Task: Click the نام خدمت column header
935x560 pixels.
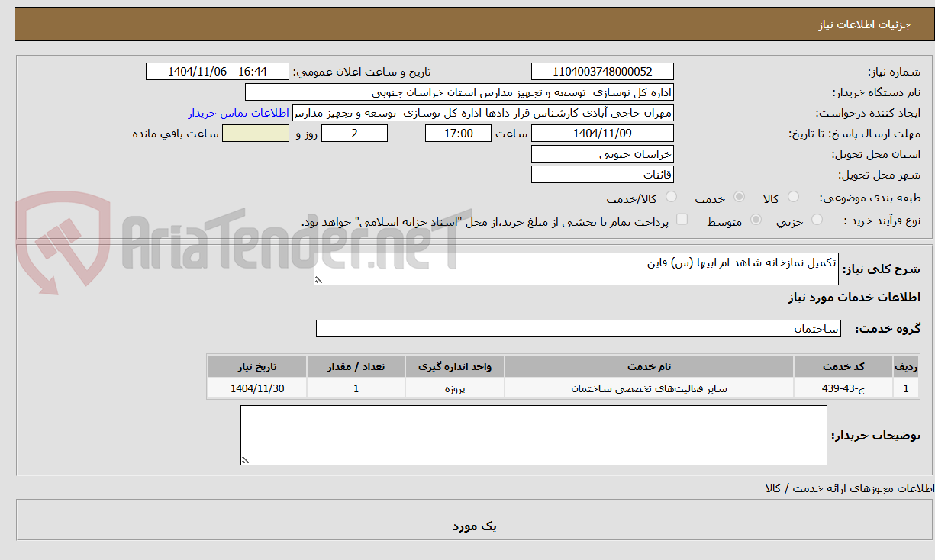Action: pyautogui.click(x=650, y=367)
